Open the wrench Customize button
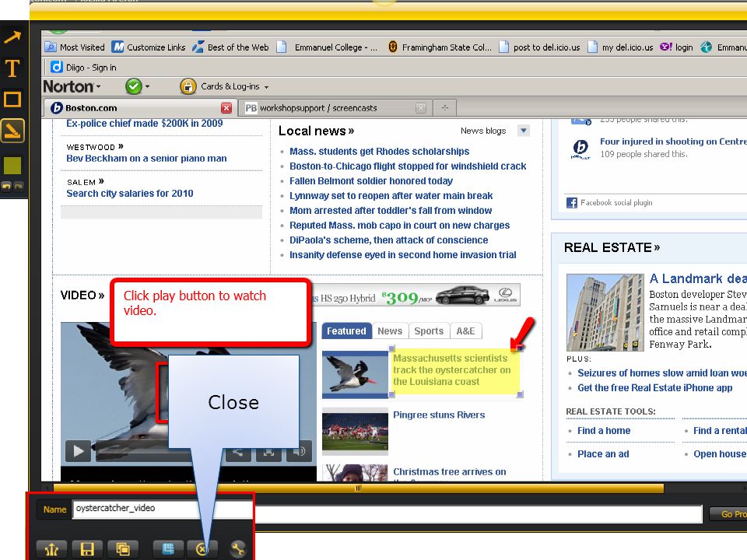747x560 pixels. (238, 549)
